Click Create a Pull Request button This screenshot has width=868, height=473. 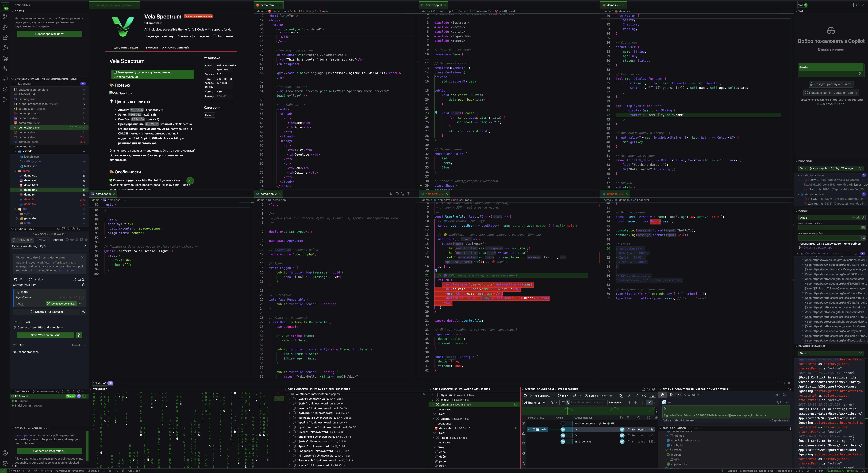[x=47, y=312]
